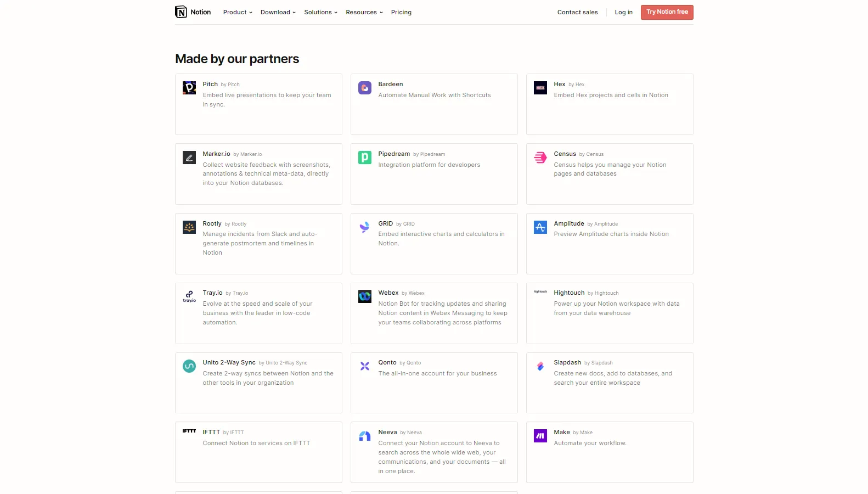Expand the Download dropdown menu
The width and height of the screenshot is (868, 494).
click(278, 12)
